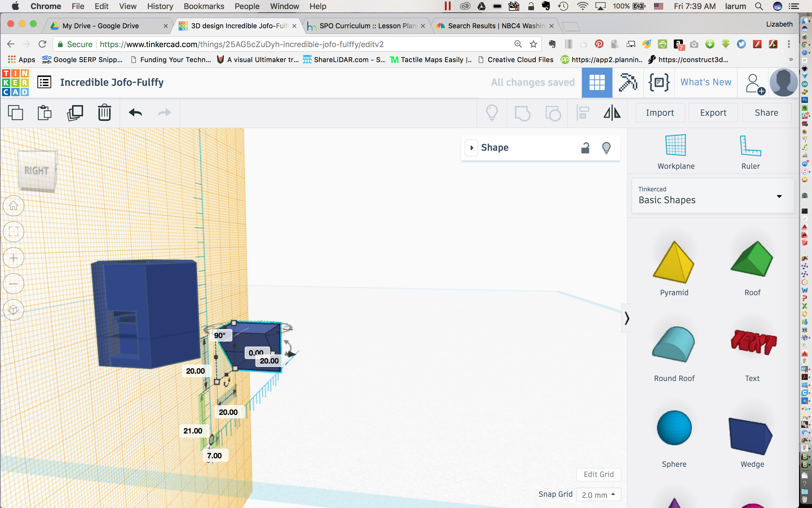Click the Group shapes icon
This screenshot has height=508, width=812.
[x=522, y=113]
